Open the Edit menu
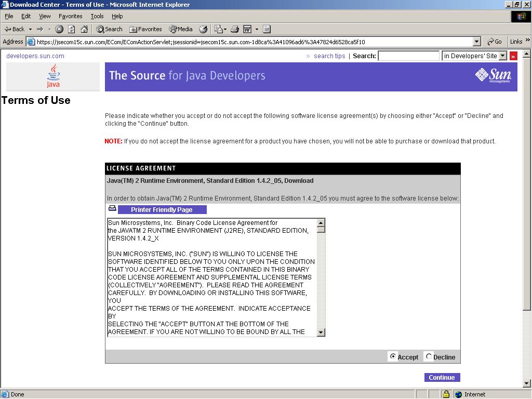 click(26, 16)
